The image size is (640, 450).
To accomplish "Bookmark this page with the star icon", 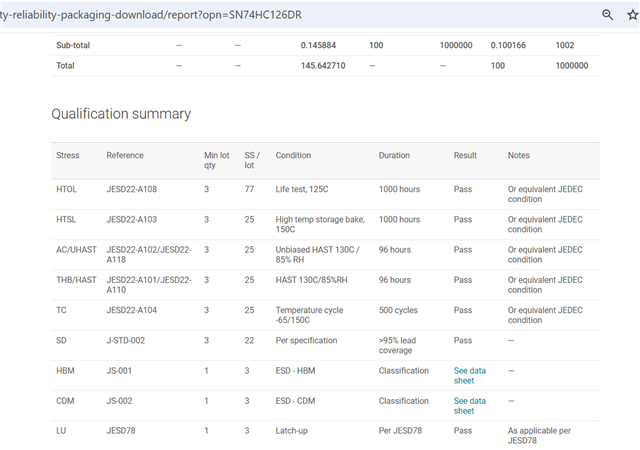I will pyautogui.click(x=632, y=15).
